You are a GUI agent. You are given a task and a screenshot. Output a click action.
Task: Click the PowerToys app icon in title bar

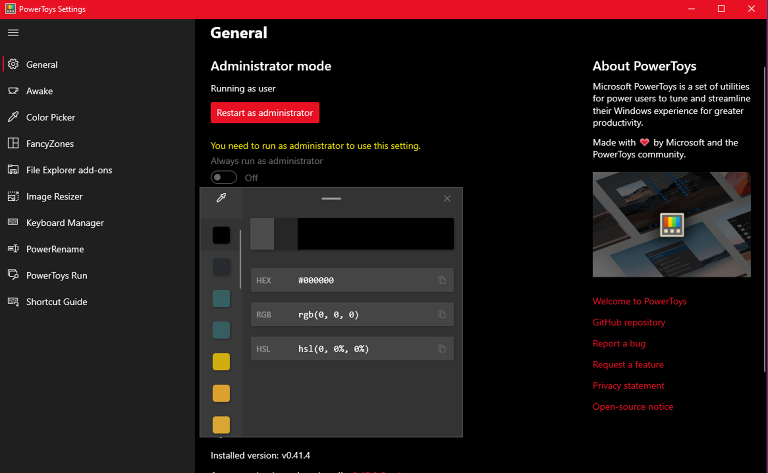(x=10, y=9)
